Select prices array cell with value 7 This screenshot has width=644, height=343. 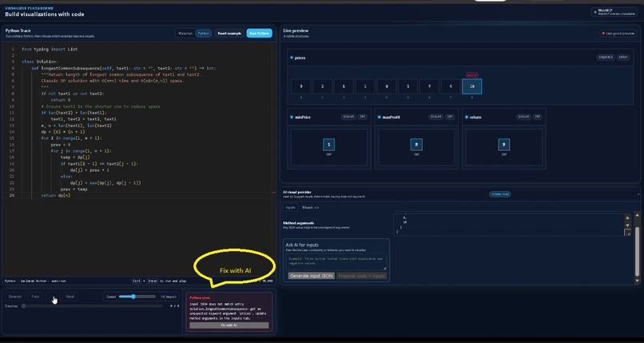429,86
